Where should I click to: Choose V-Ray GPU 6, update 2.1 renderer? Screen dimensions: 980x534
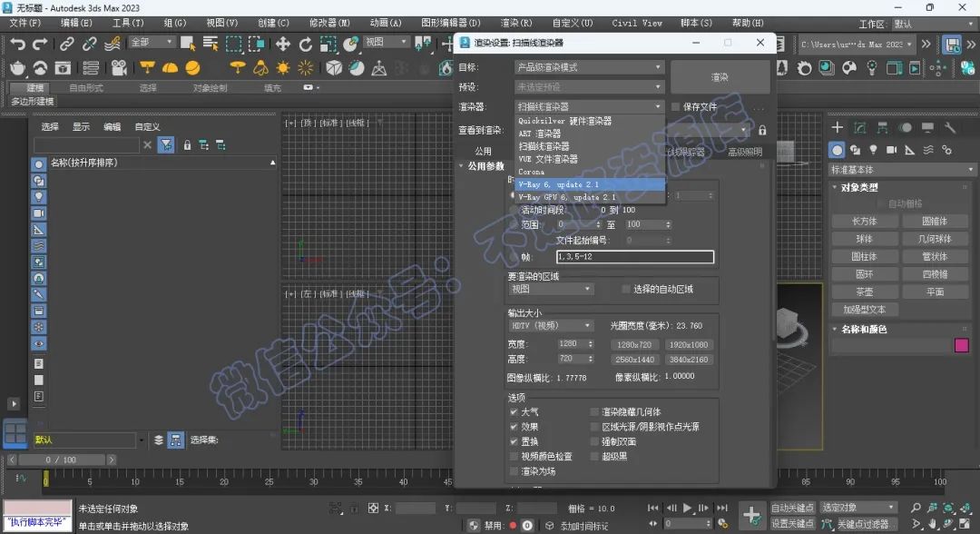[x=590, y=197]
